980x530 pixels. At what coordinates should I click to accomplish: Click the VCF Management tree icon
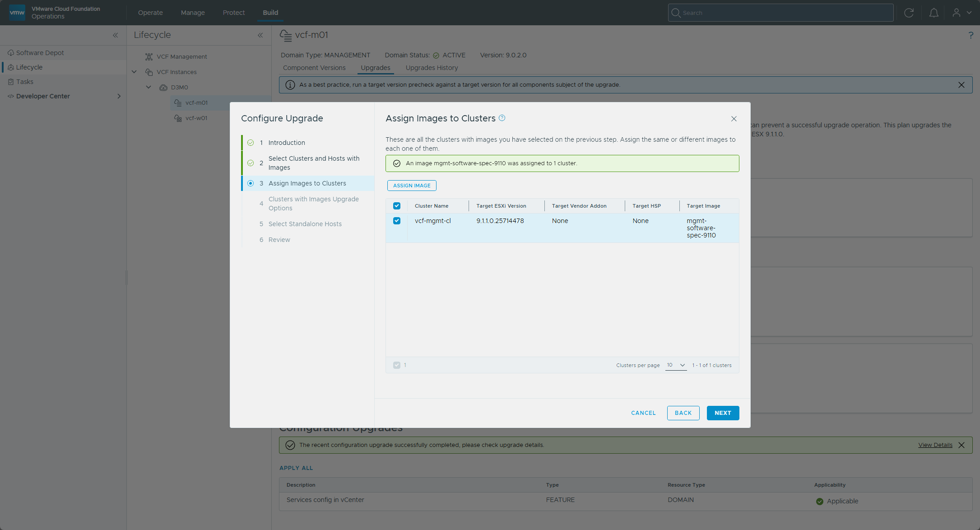149,56
